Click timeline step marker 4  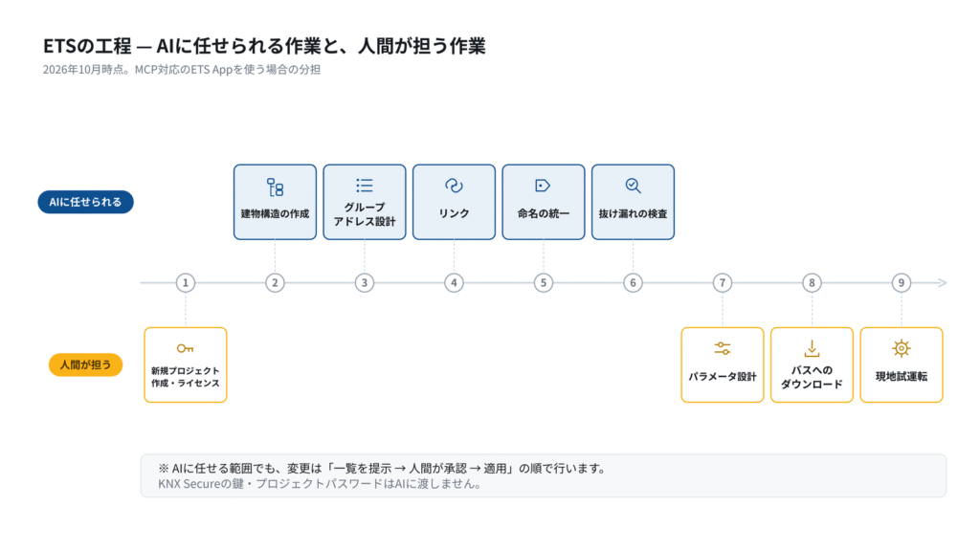pyautogui.click(x=454, y=283)
